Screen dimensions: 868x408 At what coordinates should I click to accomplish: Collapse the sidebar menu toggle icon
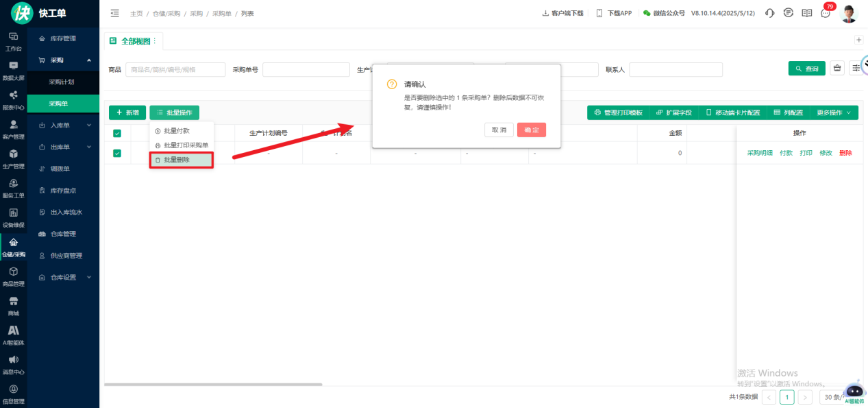tap(114, 13)
